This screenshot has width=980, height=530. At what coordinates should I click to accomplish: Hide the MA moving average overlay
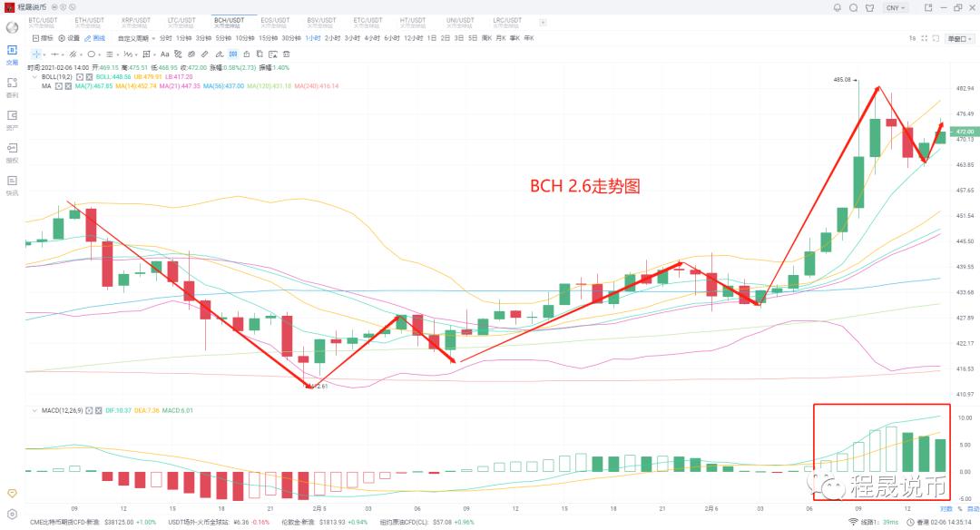(58, 86)
